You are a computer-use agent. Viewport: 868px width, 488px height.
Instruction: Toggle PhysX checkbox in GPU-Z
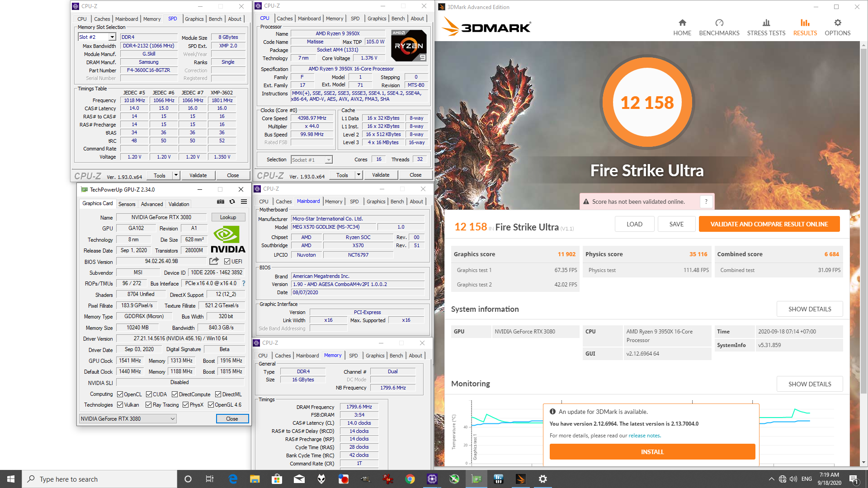pyautogui.click(x=185, y=404)
